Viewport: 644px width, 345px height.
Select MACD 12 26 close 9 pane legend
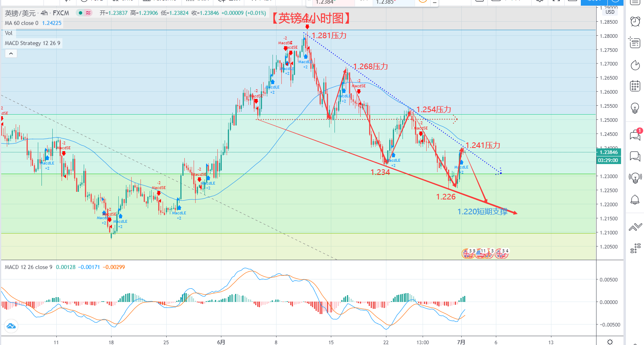tap(29, 267)
